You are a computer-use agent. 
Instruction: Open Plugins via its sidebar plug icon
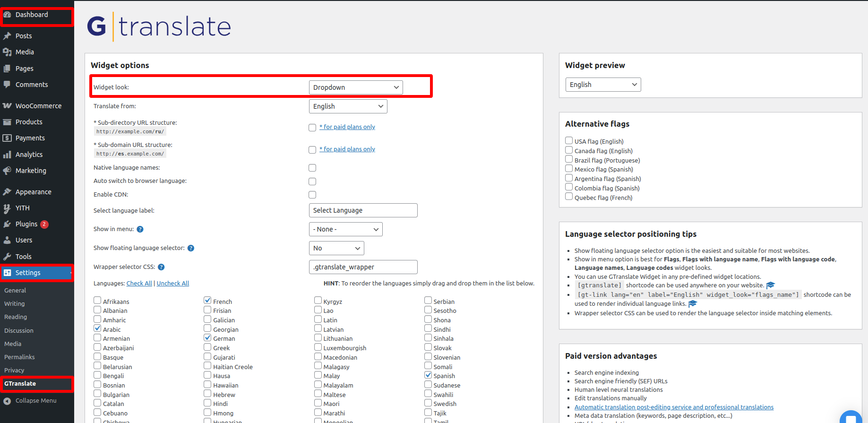pos(7,224)
